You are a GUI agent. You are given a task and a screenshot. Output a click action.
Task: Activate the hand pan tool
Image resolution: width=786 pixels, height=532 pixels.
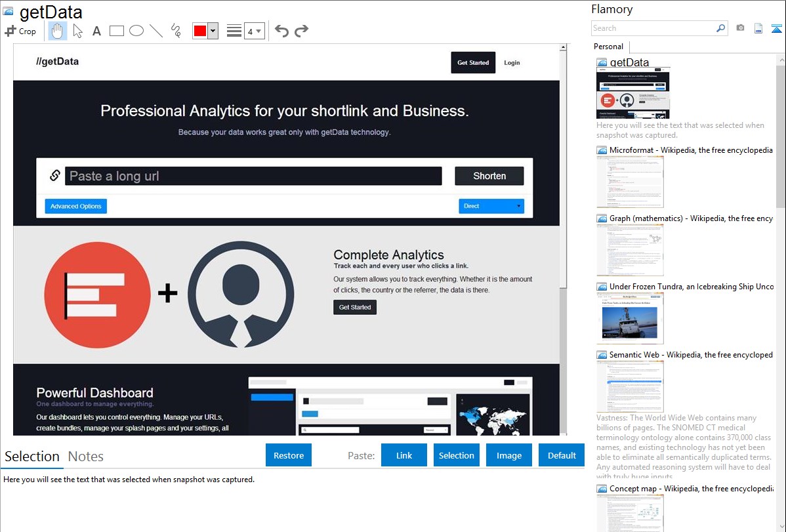click(58, 31)
